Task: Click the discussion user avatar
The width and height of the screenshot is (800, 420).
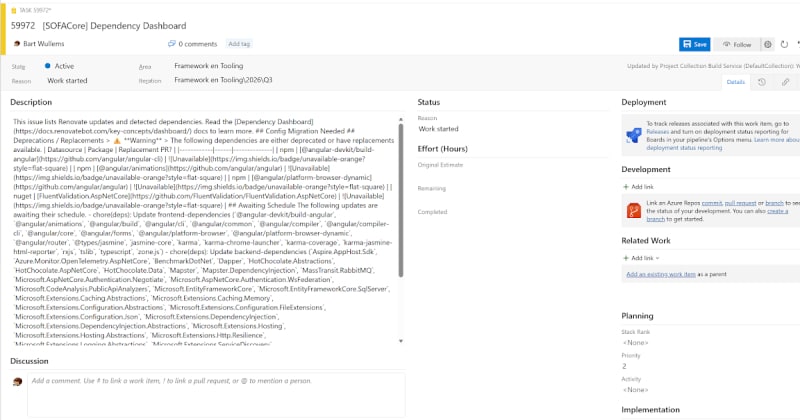Action: point(17,381)
